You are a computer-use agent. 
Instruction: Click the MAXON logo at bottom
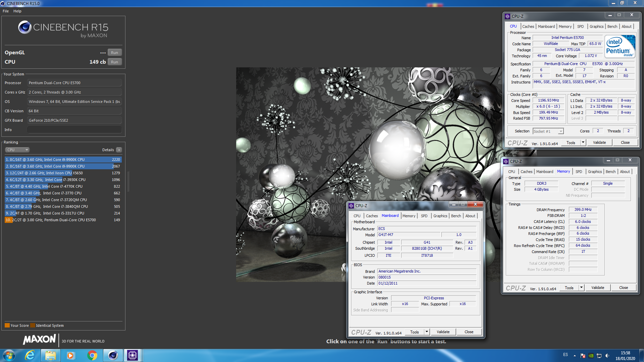click(x=39, y=340)
